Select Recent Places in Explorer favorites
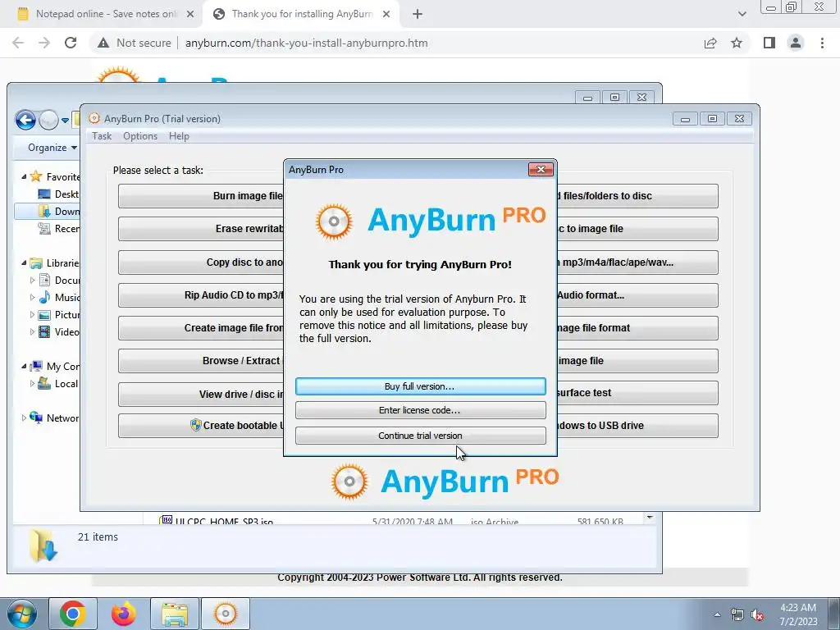The height and width of the screenshot is (630, 840). tap(59, 229)
